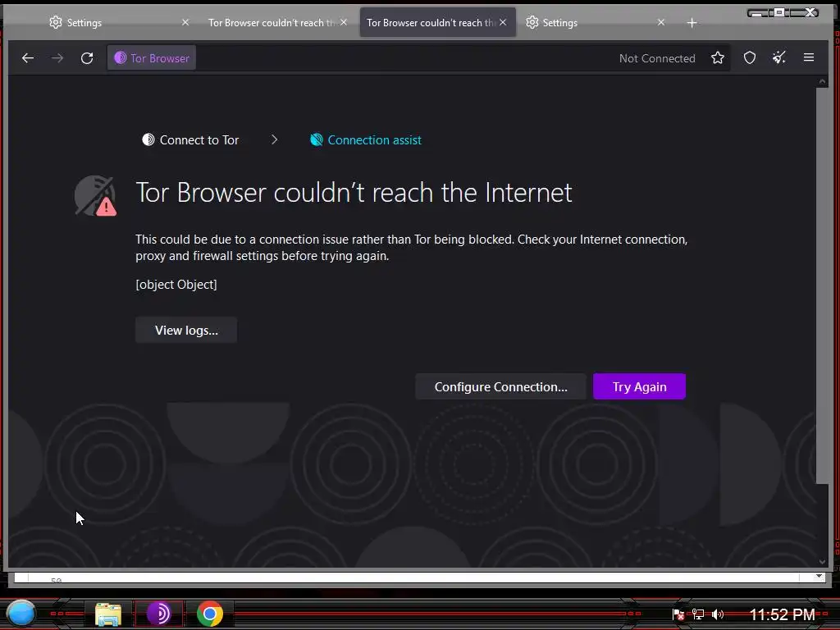Launch Google Chrome from taskbar

coord(210,614)
